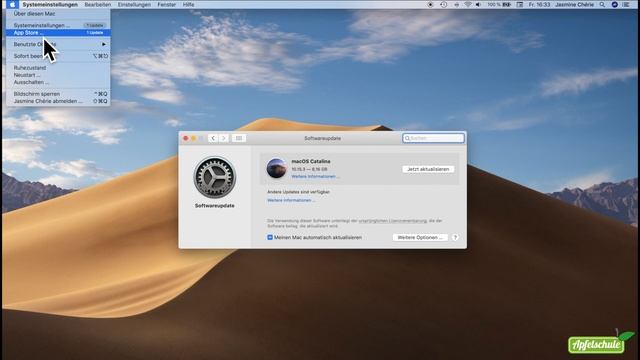
Task: Go forward in the Softwareupdate window
Action: tap(223, 138)
